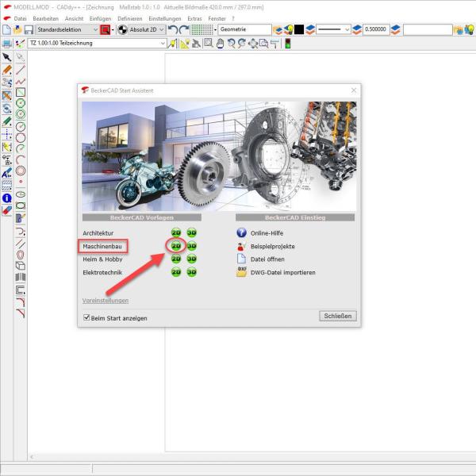Select the polygon with green outline tool
Screen dimensions: 476x476
pyautogui.click(x=21, y=103)
